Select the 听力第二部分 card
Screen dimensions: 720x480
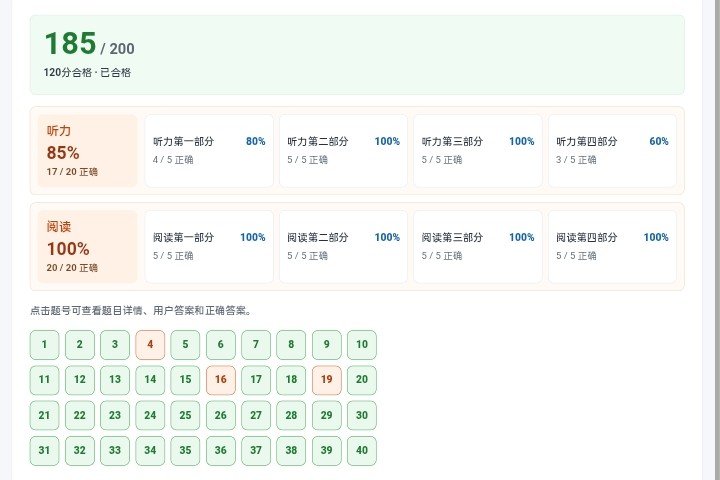click(343, 151)
